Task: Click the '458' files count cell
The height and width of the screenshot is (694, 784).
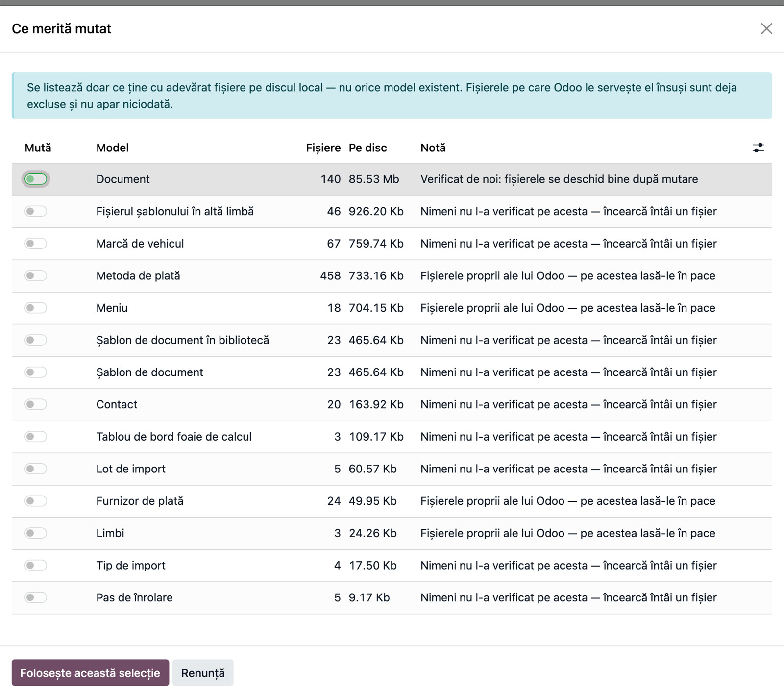Action: click(331, 276)
